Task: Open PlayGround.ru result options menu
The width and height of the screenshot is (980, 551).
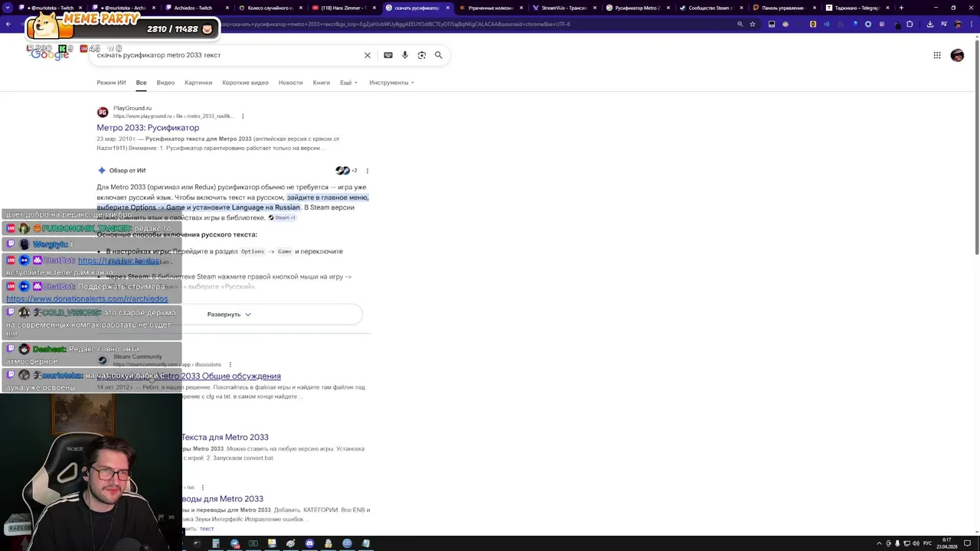Action: [243, 116]
